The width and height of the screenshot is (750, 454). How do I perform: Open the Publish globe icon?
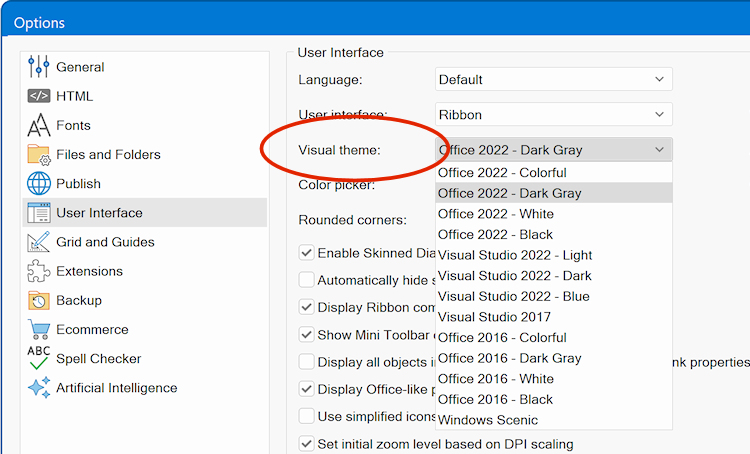click(39, 183)
